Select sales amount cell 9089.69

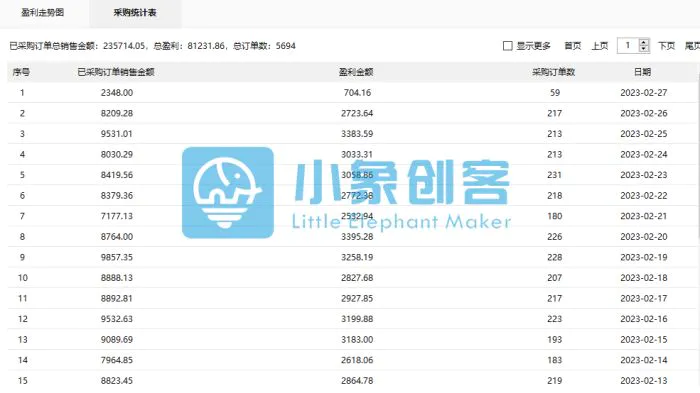117,339
